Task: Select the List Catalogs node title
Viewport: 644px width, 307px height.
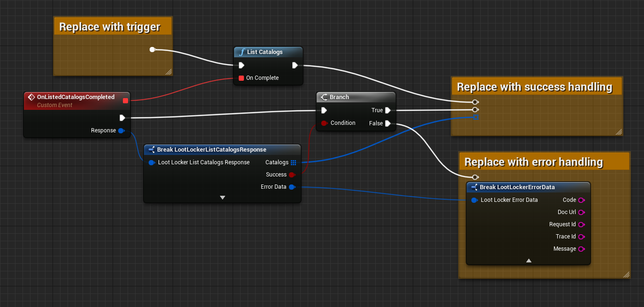Action: (265, 52)
